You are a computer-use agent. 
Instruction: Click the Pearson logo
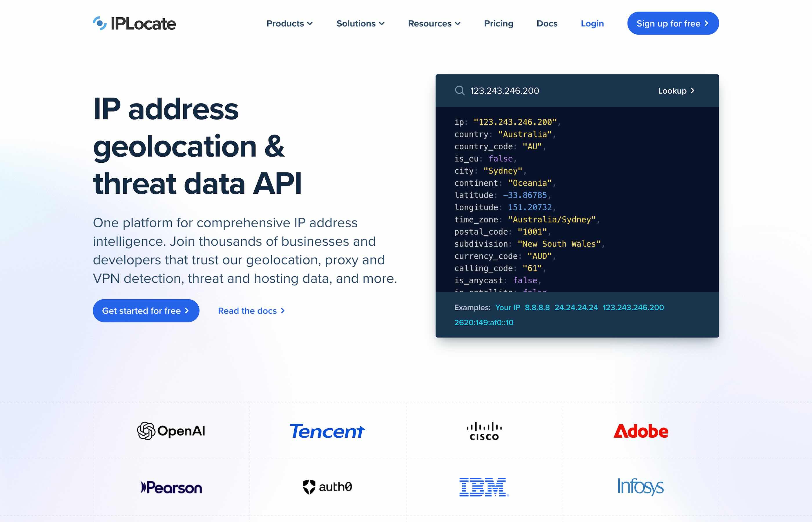pyautogui.click(x=171, y=487)
